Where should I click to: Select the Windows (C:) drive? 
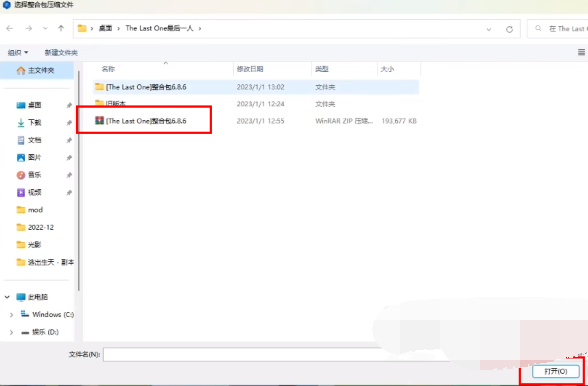47,314
